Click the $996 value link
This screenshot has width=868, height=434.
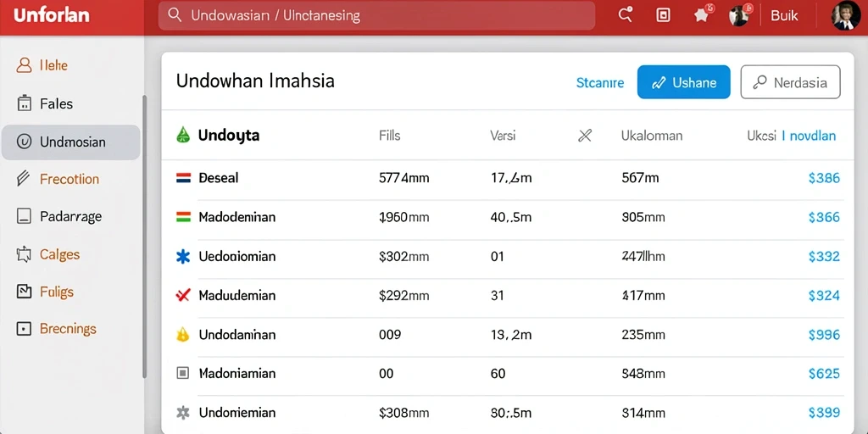[824, 335]
